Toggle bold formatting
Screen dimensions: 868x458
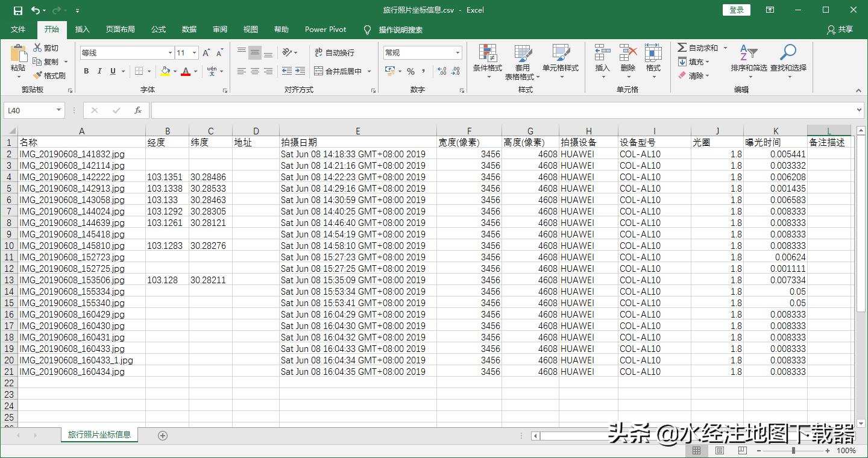(85, 71)
